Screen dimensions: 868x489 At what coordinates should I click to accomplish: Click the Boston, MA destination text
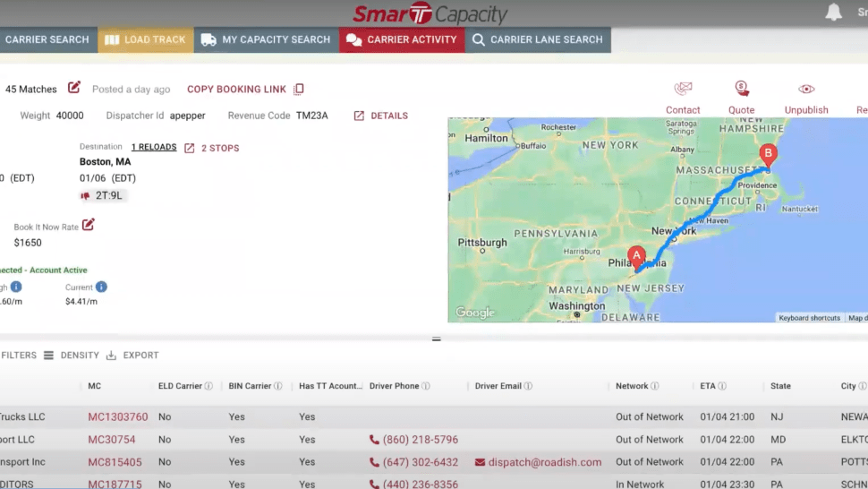[106, 162]
